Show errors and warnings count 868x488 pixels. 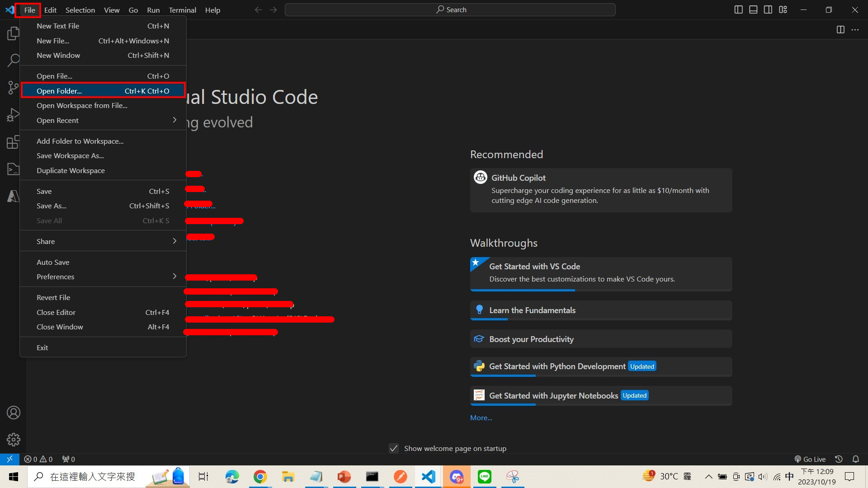click(38, 459)
